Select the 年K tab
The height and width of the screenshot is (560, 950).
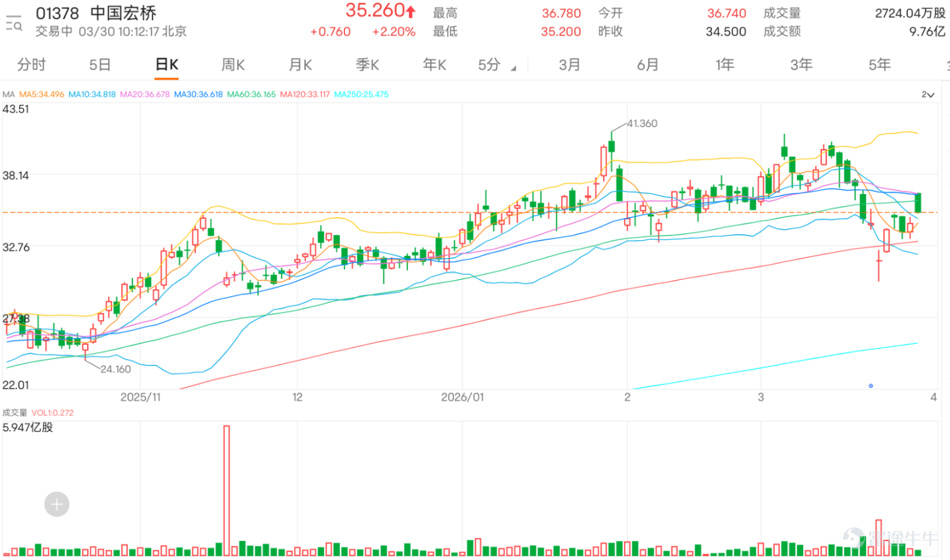pyautogui.click(x=435, y=65)
